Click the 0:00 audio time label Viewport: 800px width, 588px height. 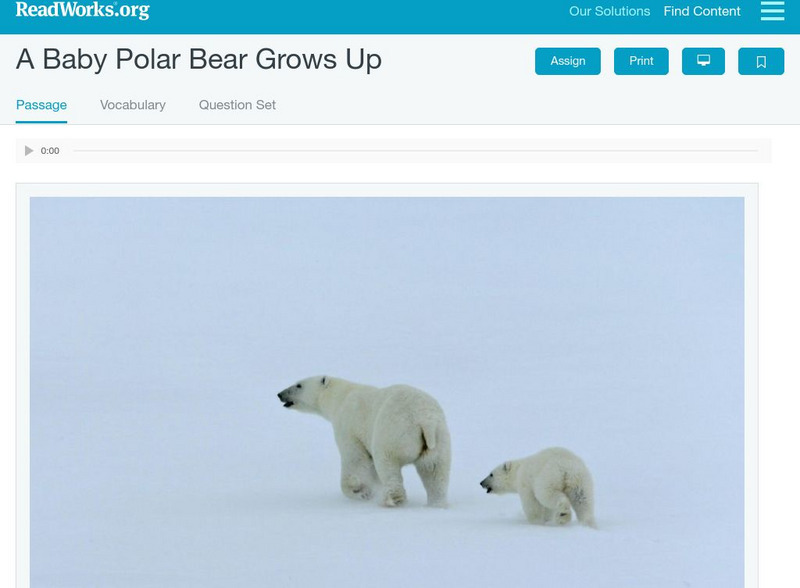pos(50,151)
